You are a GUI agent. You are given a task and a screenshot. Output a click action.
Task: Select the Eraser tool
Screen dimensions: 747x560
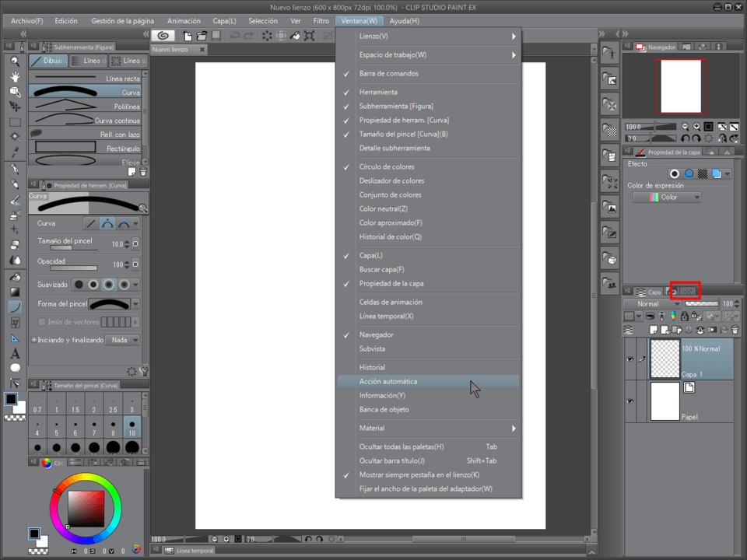[x=16, y=245]
